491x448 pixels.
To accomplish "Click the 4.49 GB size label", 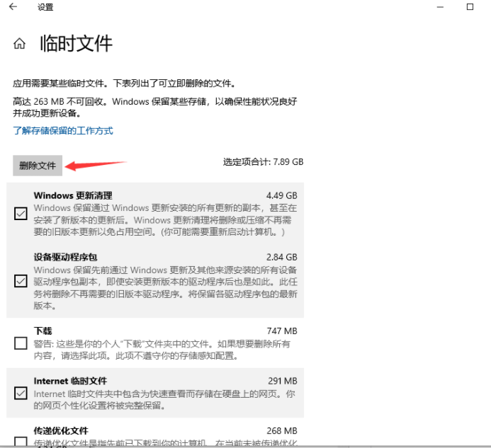I will pyautogui.click(x=281, y=195).
